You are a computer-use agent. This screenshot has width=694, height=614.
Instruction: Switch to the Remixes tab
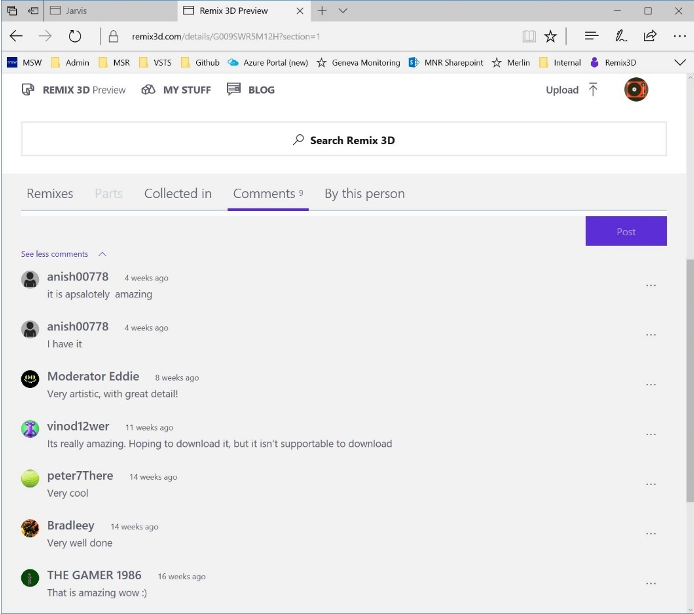tap(50, 194)
